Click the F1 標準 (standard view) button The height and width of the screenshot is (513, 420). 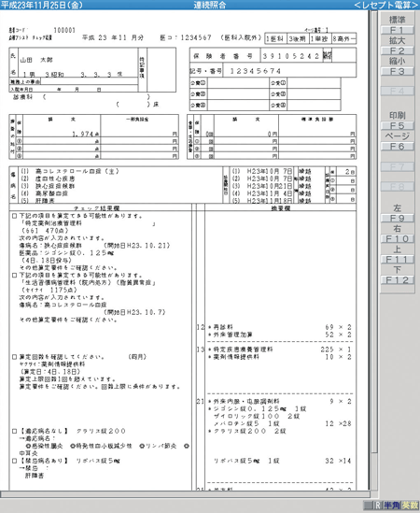pos(397,30)
